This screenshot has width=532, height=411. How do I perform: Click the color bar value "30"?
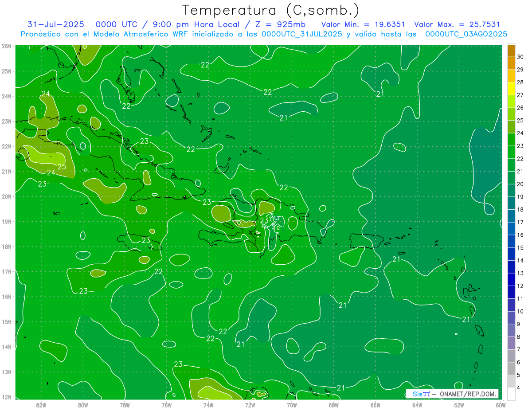520,57
